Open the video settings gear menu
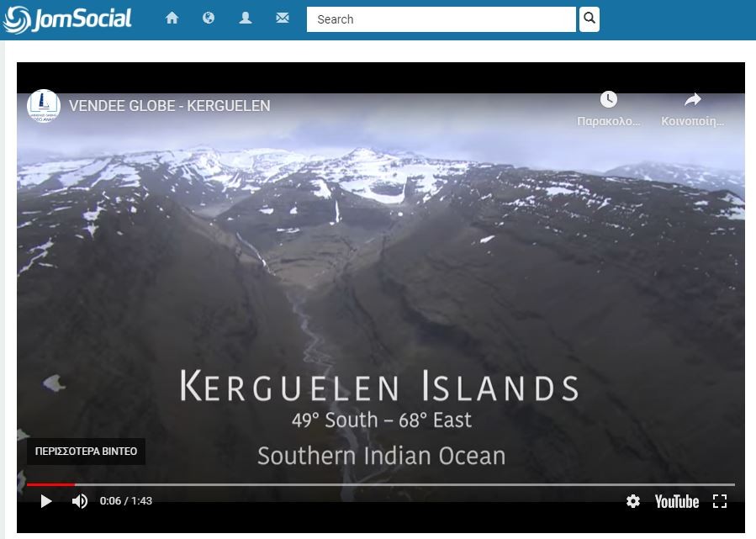The height and width of the screenshot is (539, 756). pos(633,501)
